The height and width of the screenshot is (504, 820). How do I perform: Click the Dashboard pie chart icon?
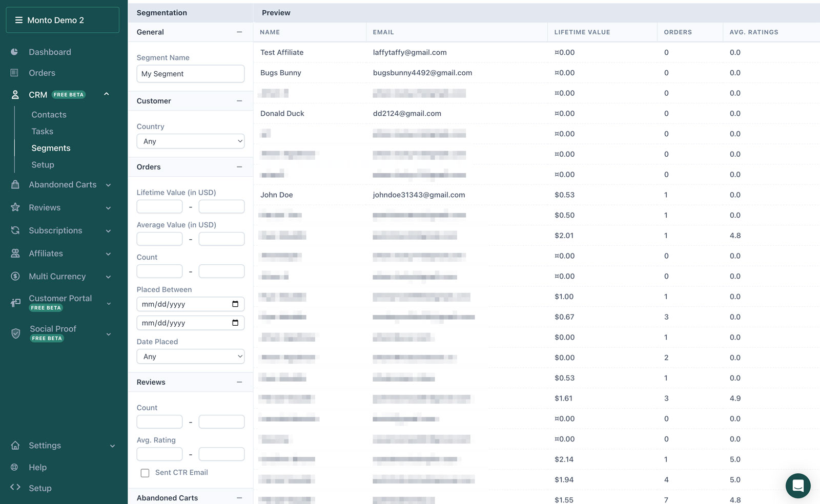(15, 52)
